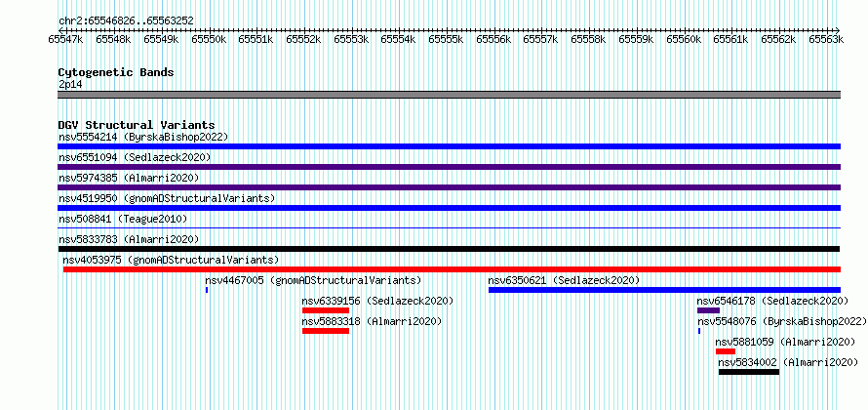The height and width of the screenshot is (410, 868).
Task: Click the nsv6339156 (Sedlazeck2020) label
Action: (x=377, y=301)
